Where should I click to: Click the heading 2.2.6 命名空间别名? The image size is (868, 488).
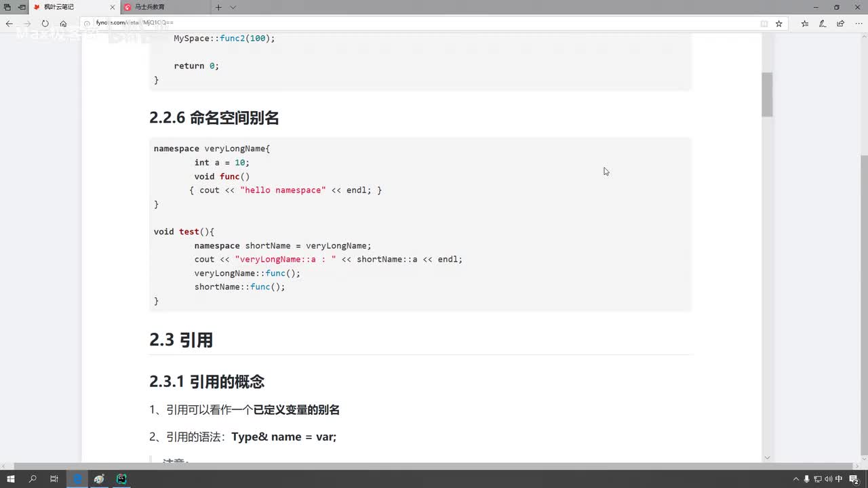pyautogui.click(x=214, y=118)
